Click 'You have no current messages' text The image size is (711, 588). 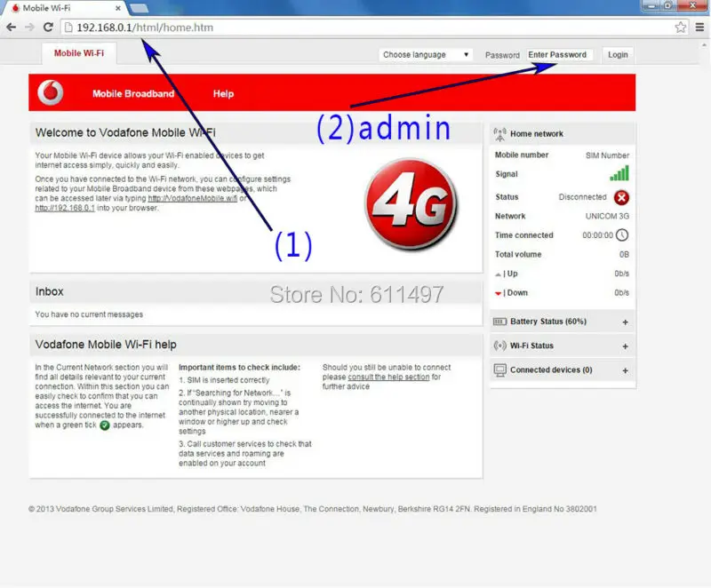(x=89, y=314)
